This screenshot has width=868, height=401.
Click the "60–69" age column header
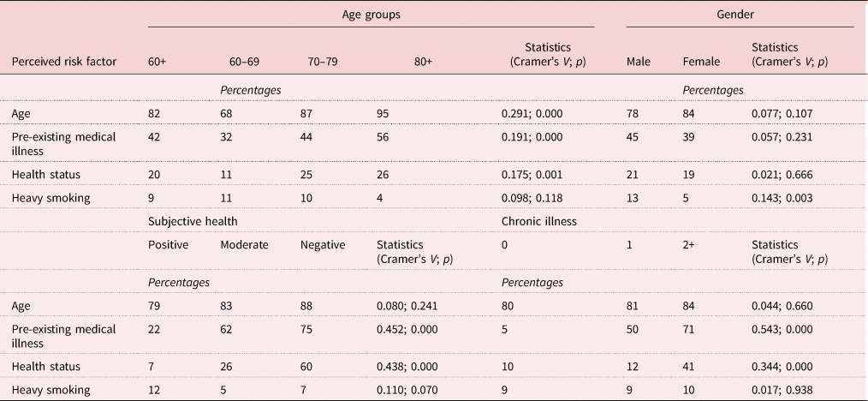(242, 62)
